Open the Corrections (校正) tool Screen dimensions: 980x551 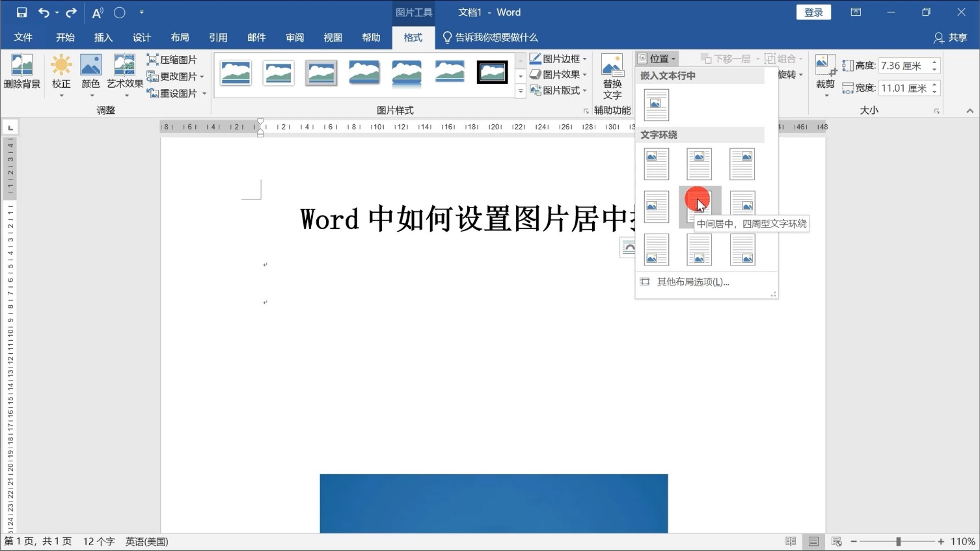[x=61, y=75]
